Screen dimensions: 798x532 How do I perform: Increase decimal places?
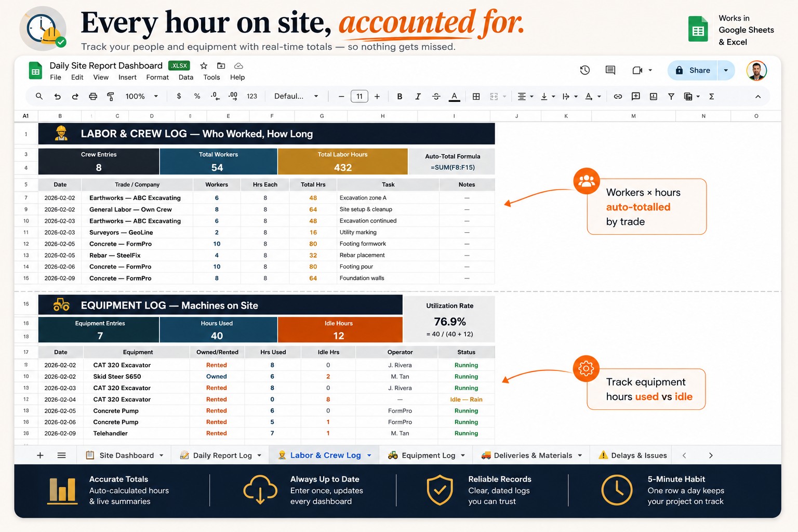233,96
